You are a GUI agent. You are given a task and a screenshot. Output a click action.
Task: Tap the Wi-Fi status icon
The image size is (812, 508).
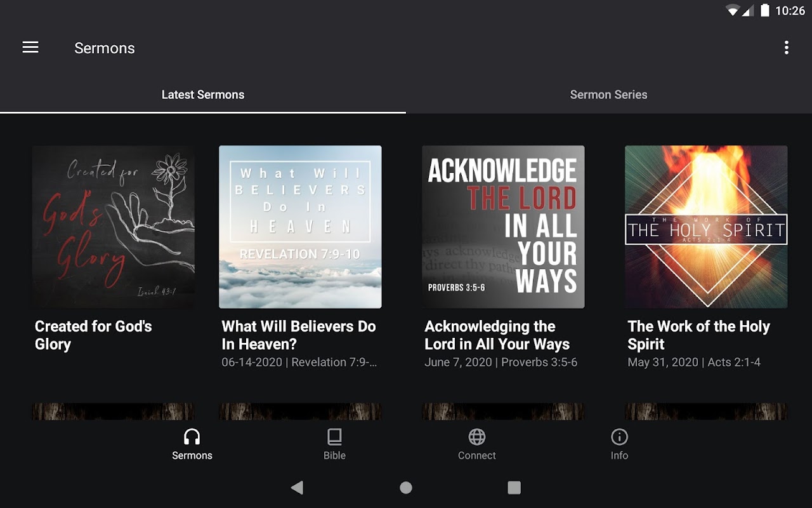[x=733, y=10]
